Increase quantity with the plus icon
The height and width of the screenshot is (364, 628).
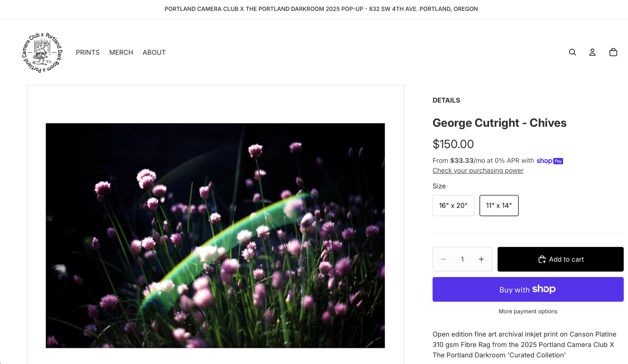click(x=481, y=259)
